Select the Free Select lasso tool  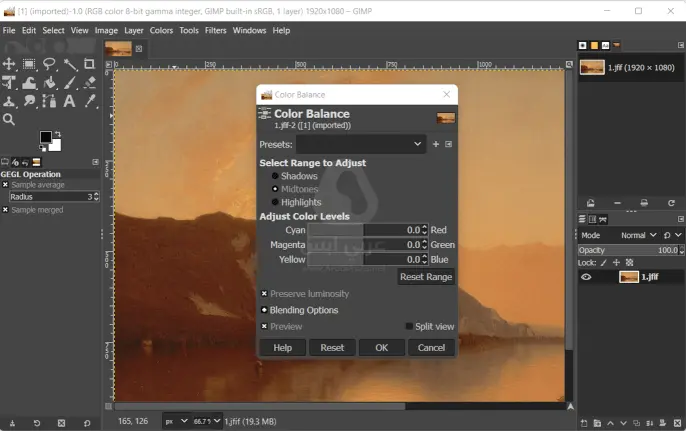[x=49, y=64]
